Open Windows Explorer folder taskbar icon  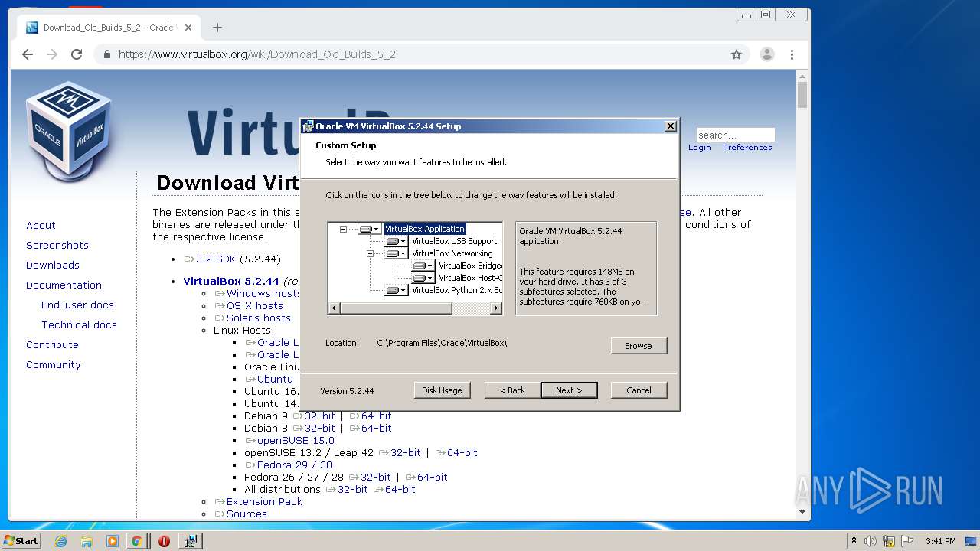point(87,541)
